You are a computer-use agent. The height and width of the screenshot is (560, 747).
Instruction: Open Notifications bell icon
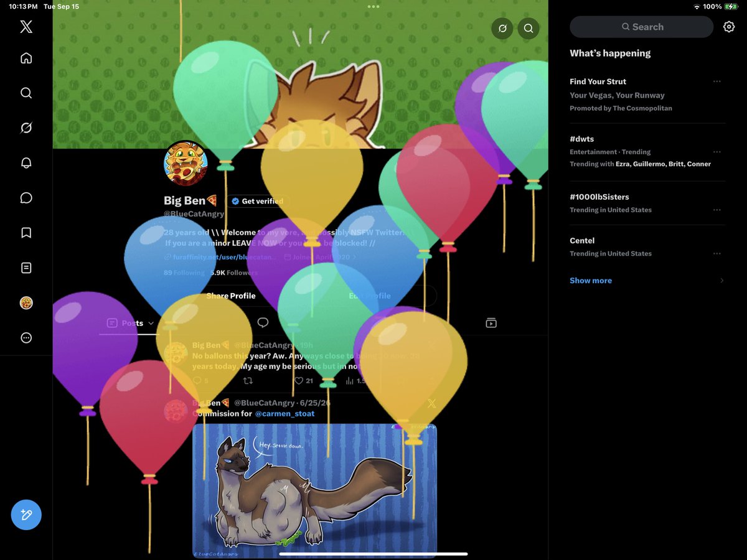[26, 162]
